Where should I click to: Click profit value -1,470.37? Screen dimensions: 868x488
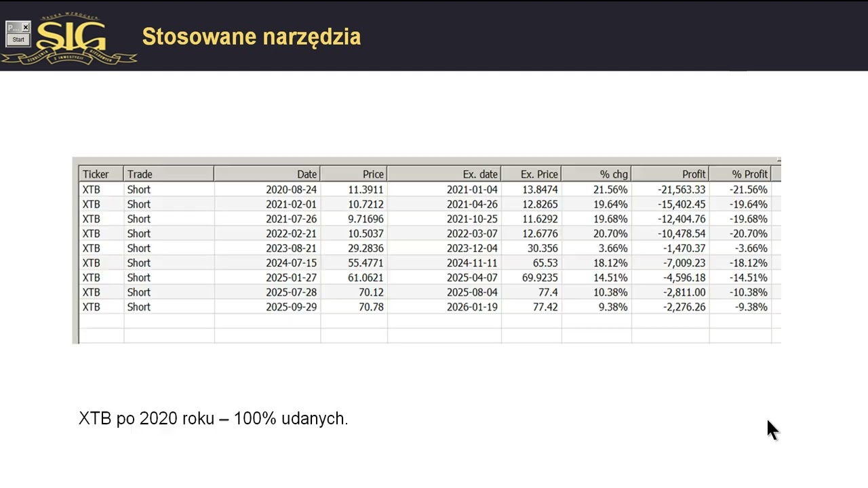[684, 248]
